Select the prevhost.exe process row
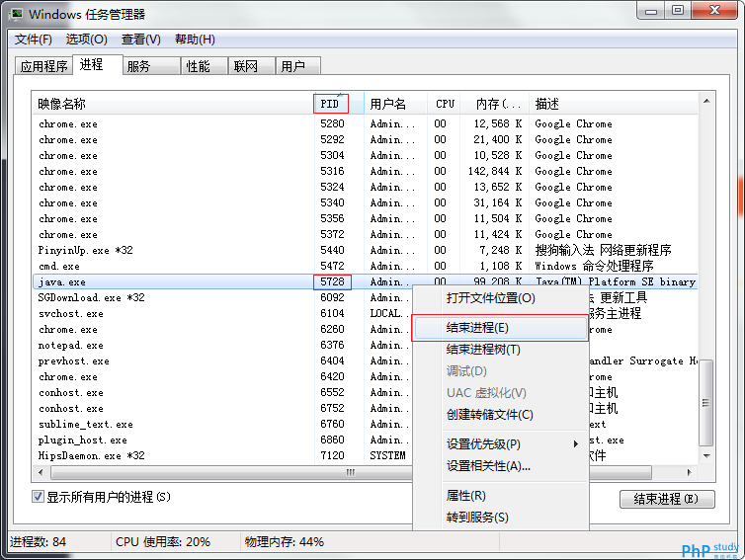Image resolution: width=745 pixels, height=560 pixels. point(365,360)
